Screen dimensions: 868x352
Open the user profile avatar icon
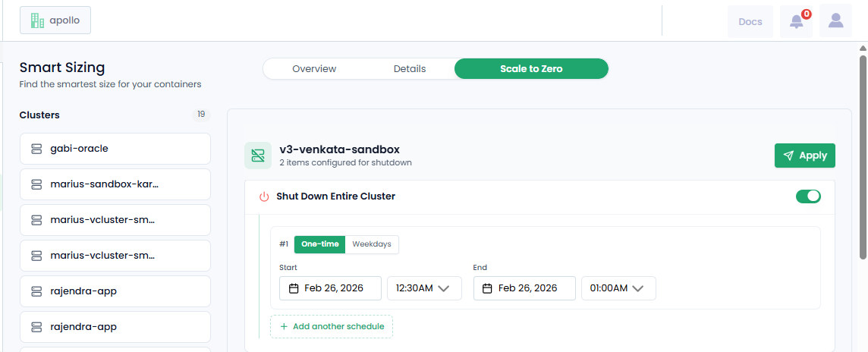(835, 21)
